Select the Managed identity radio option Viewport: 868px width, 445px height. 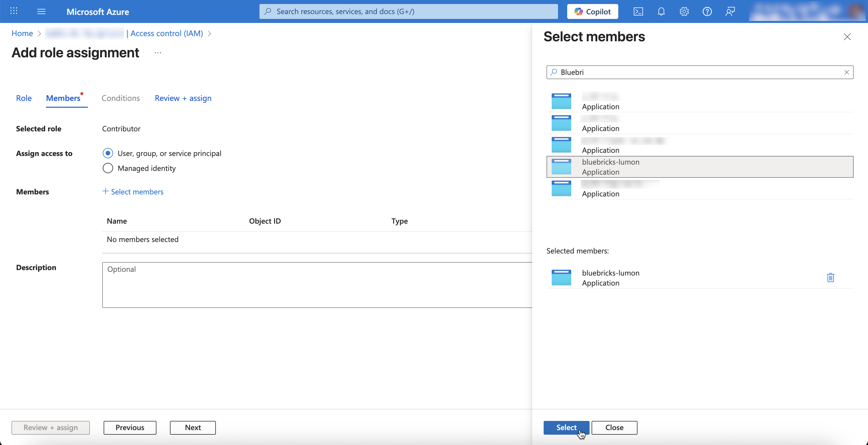[x=108, y=168]
